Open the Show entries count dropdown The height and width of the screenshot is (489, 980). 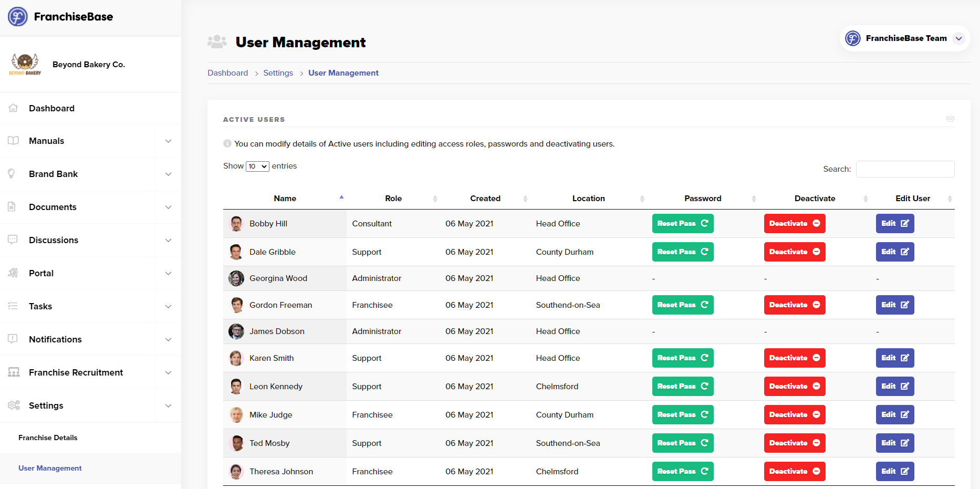pyautogui.click(x=257, y=167)
